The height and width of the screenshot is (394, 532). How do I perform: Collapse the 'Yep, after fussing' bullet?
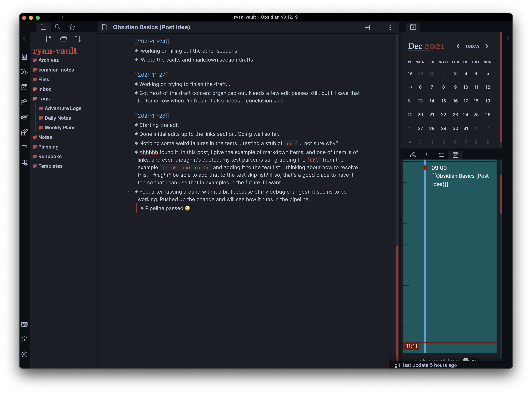click(x=128, y=192)
